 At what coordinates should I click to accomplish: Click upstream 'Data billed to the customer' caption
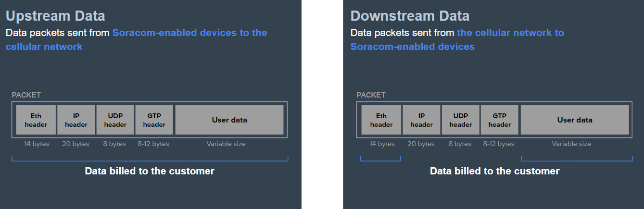pos(150,171)
